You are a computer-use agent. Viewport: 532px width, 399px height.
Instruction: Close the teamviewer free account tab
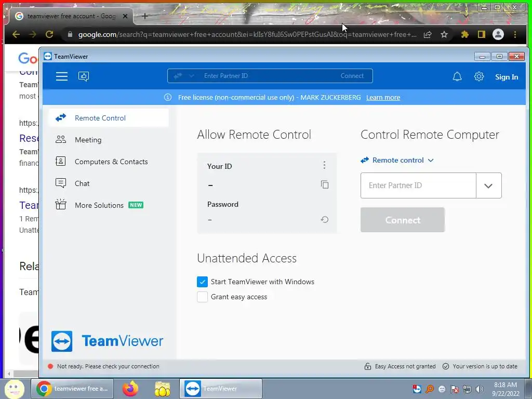point(125,16)
